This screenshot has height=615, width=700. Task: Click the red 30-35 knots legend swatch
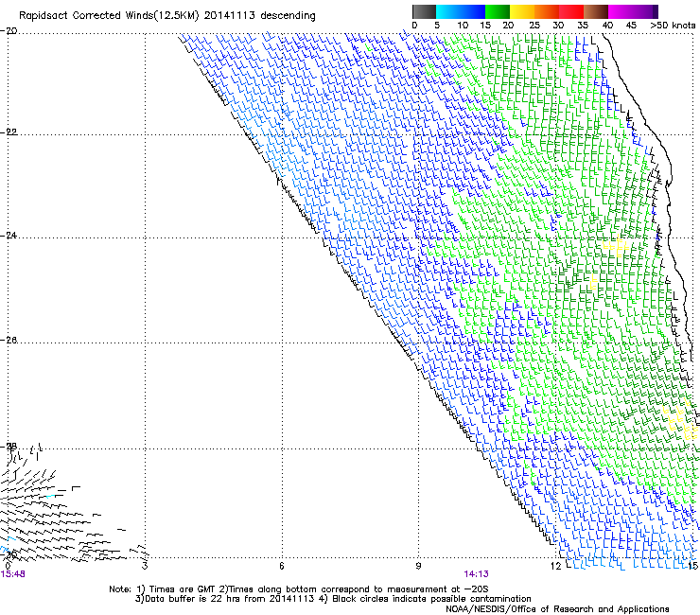tap(571, 11)
